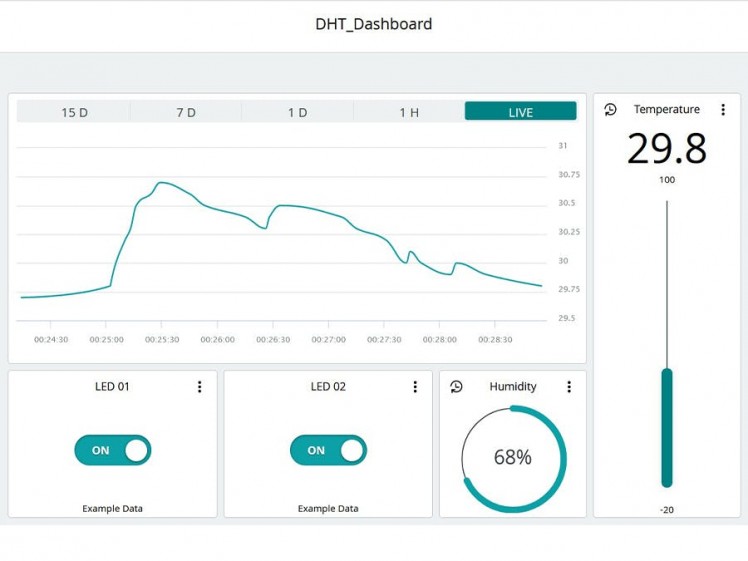Click the Temperature vertical gauge bar

tap(667, 428)
